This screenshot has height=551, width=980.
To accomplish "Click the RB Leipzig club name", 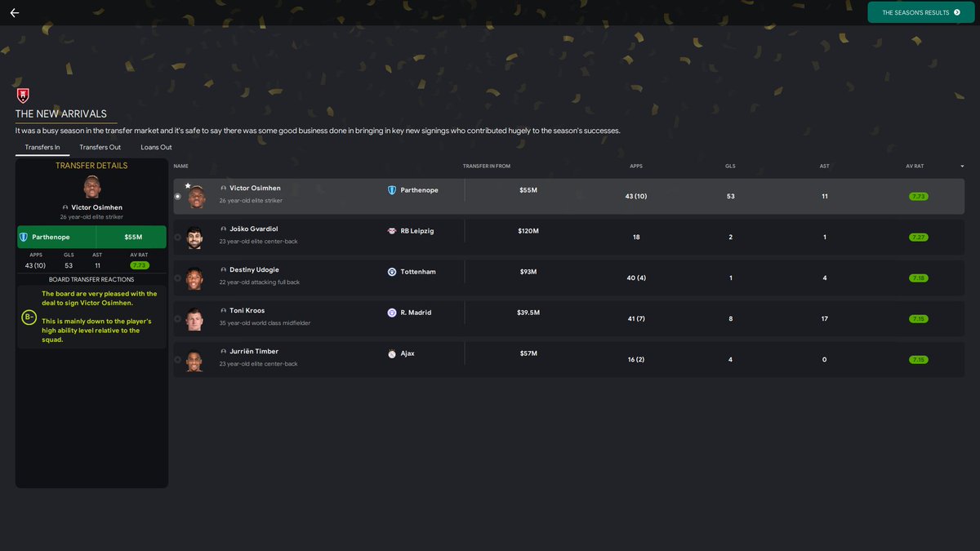I will (x=417, y=231).
